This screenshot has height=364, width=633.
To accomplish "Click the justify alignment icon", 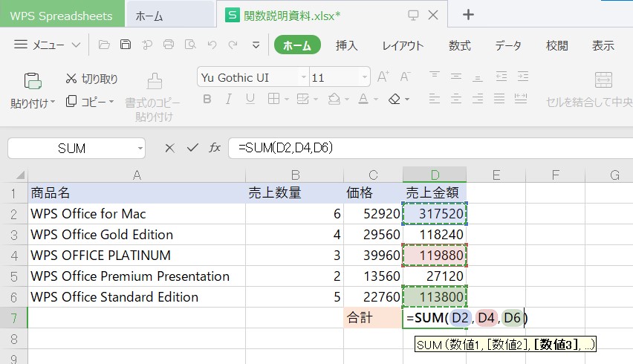I will (499, 99).
